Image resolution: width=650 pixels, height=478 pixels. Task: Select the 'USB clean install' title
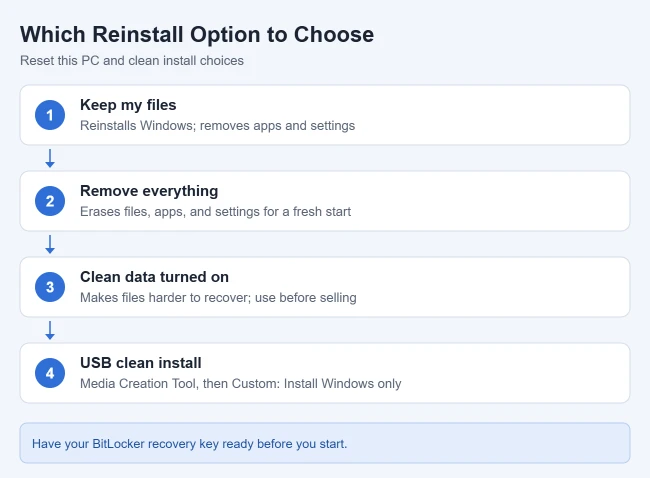(x=141, y=363)
